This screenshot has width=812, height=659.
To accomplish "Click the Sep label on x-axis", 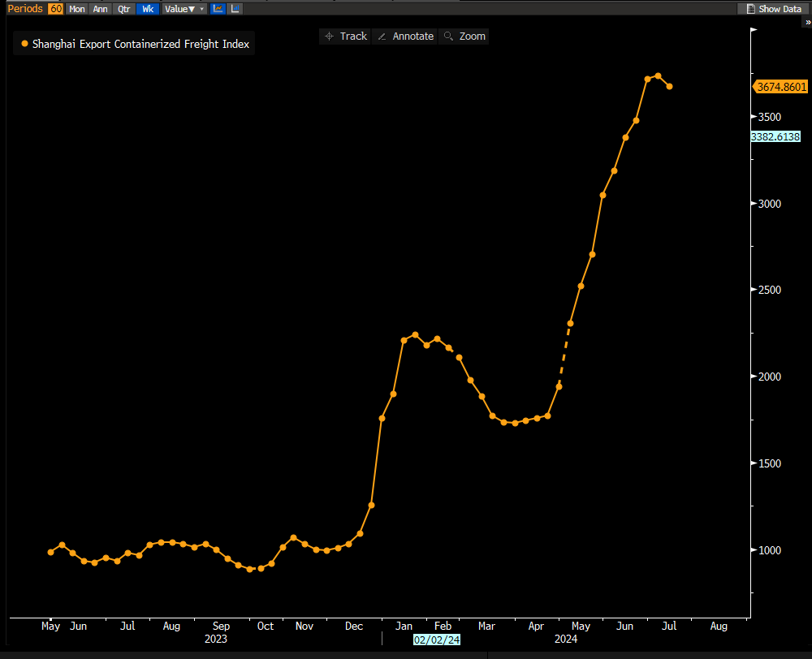I will [221, 626].
